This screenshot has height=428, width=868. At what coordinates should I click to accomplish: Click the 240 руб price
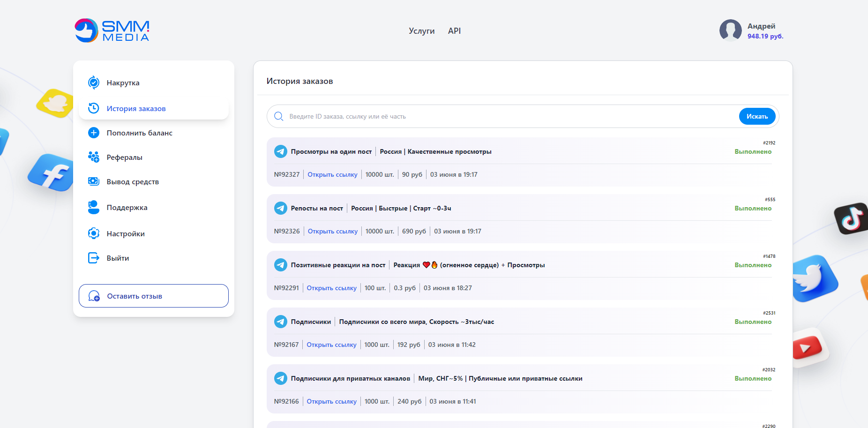pyautogui.click(x=410, y=401)
